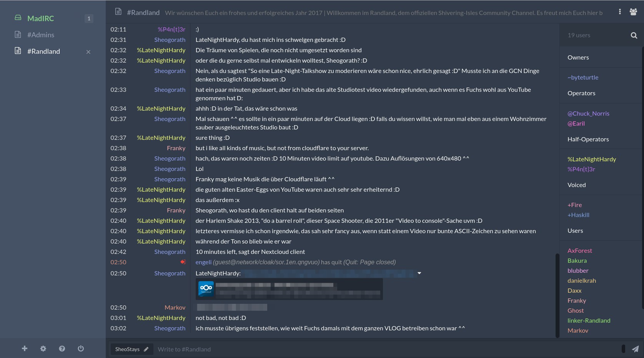The width and height of the screenshot is (644, 358).
Task: Click the sign out power icon
Action: pyautogui.click(x=81, y=348)
